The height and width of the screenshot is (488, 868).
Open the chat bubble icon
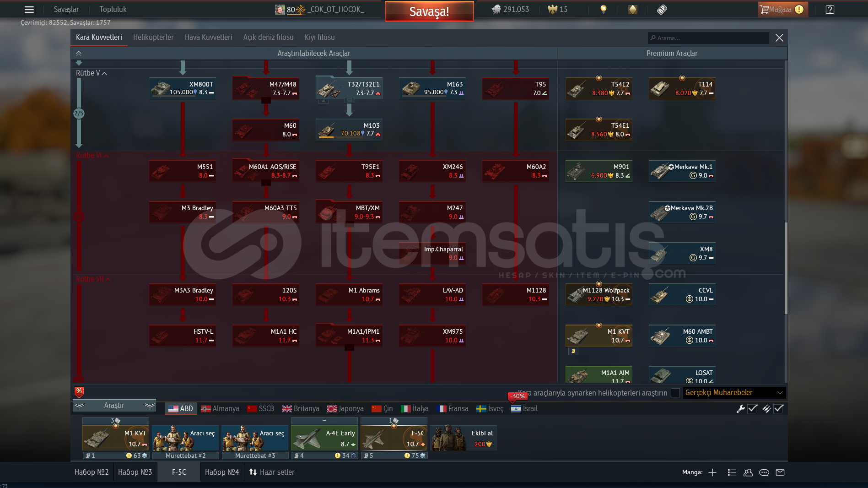click(x=764, y=472)
